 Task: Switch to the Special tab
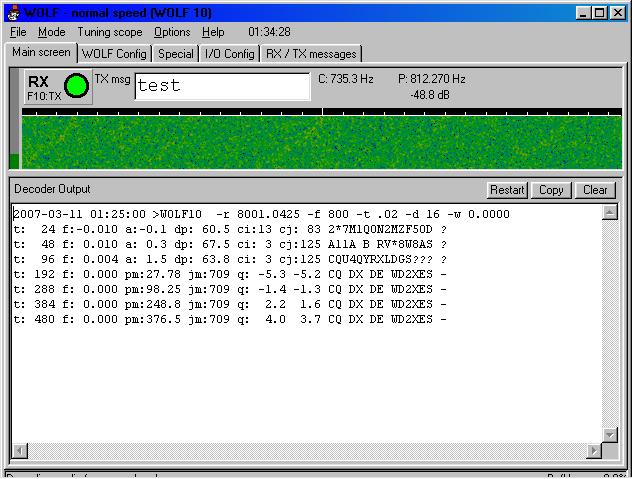(175, 54)
